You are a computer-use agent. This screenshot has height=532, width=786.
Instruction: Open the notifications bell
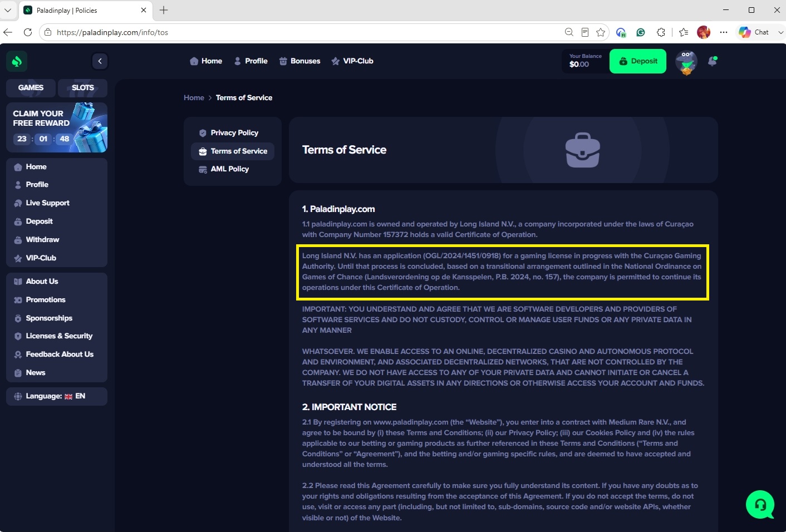[713, 61]
